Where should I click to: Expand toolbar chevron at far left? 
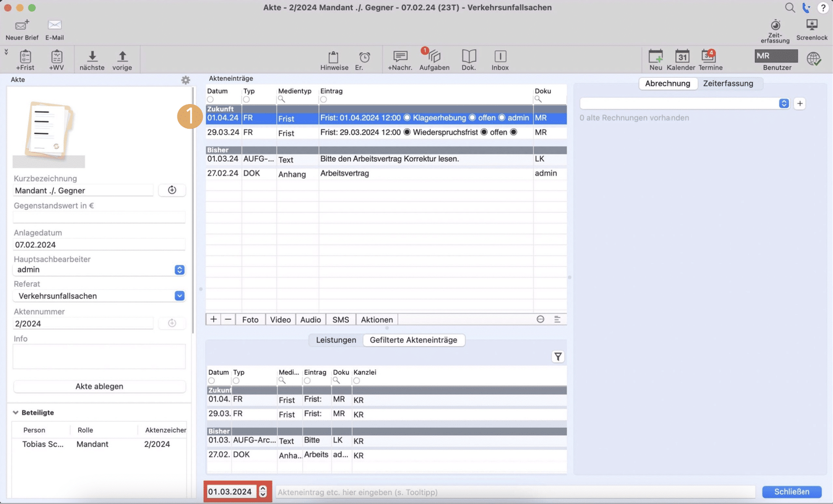coord(6,52)
